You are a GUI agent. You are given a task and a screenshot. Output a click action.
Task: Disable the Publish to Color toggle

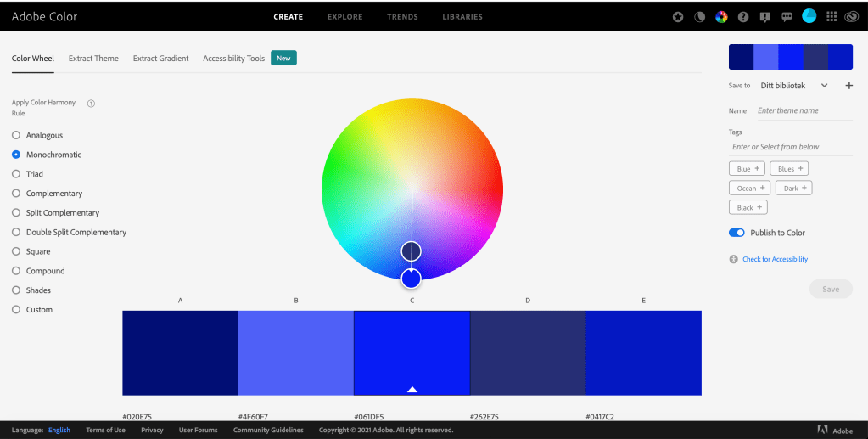(x=736, y=233)
